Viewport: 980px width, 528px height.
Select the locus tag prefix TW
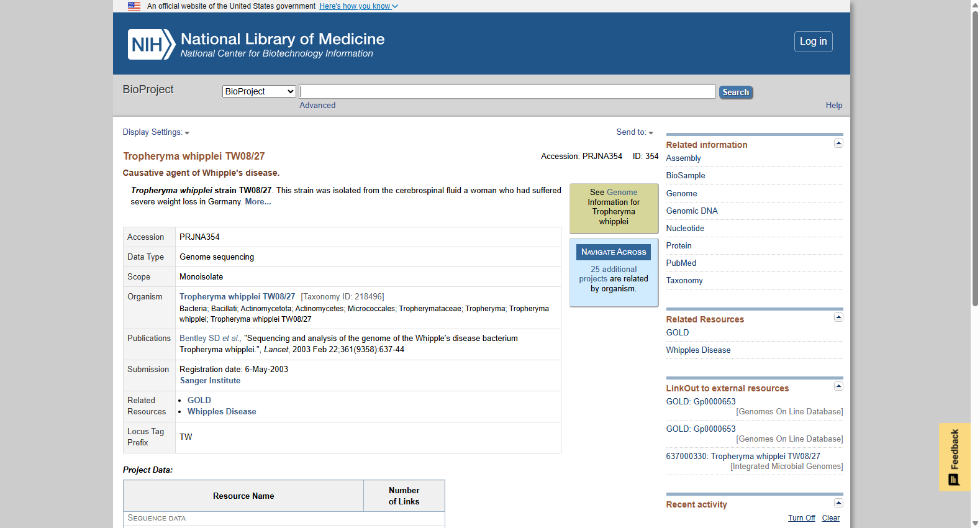(x=186, y=437)
